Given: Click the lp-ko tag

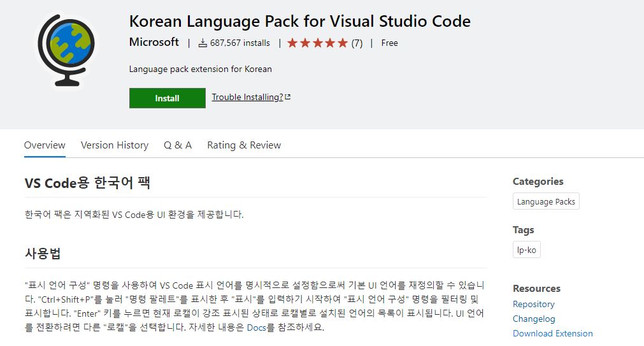Looking at the screenshot, I should [527, 250].
